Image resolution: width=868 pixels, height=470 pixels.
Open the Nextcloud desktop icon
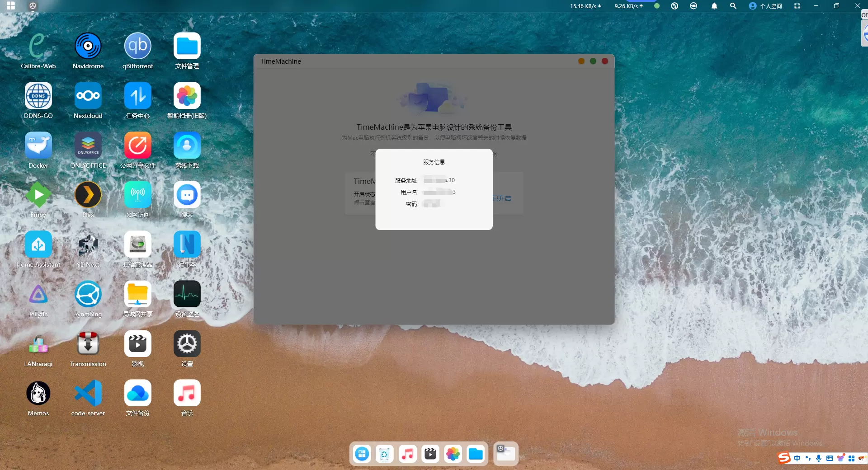coord(88,96)
